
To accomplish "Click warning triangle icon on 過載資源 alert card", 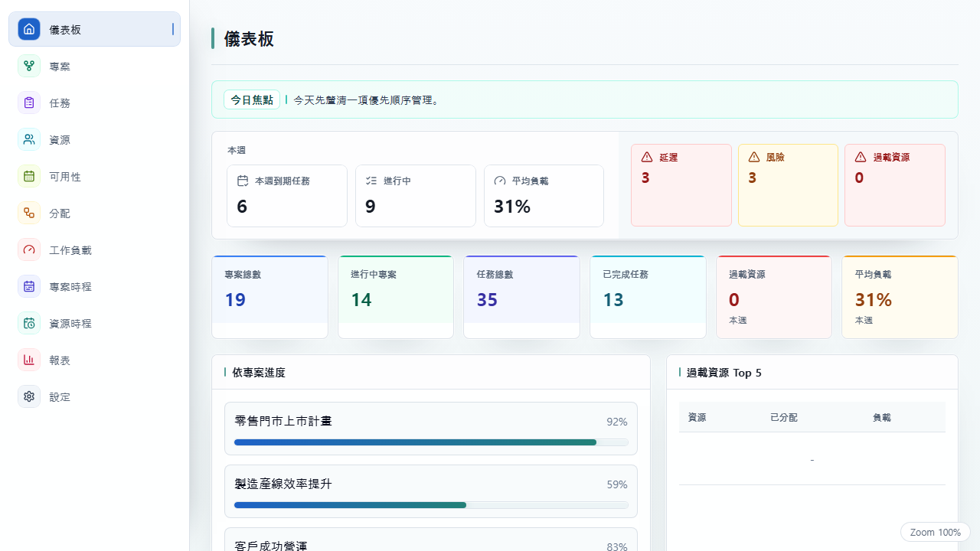I will coord(861,157).
